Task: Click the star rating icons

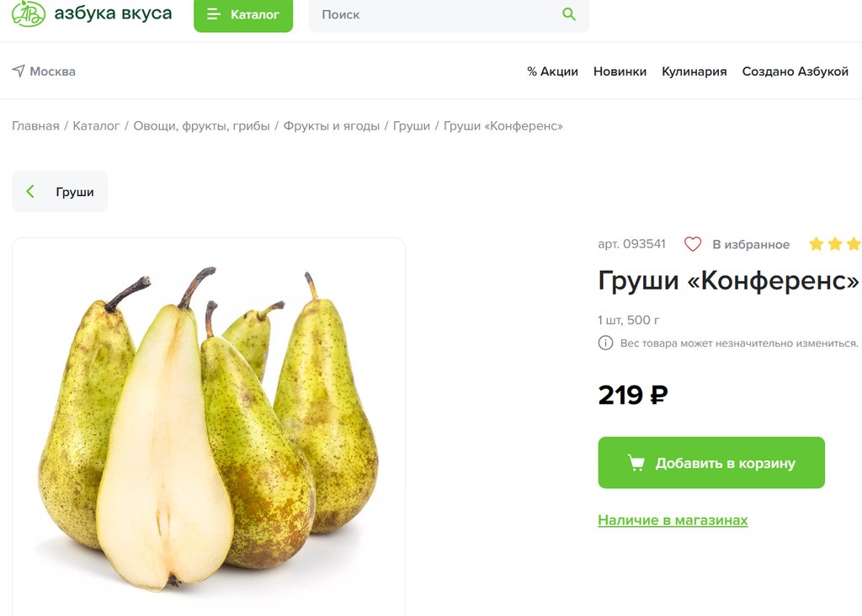Action: [x=834, y=243]
